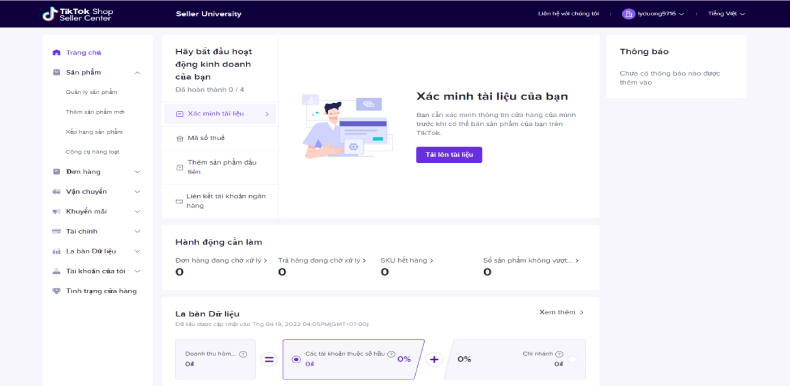
Task: Open Quản lý sản phẩm submenu item
Action: coord(91,92)
